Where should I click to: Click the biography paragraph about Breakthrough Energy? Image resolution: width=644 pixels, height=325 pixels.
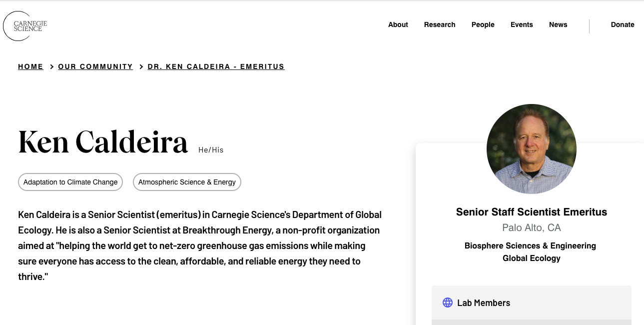[200, 245]
